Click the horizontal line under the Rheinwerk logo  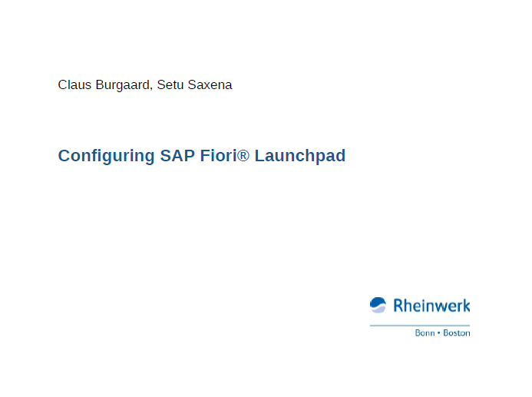click(420, 326)
